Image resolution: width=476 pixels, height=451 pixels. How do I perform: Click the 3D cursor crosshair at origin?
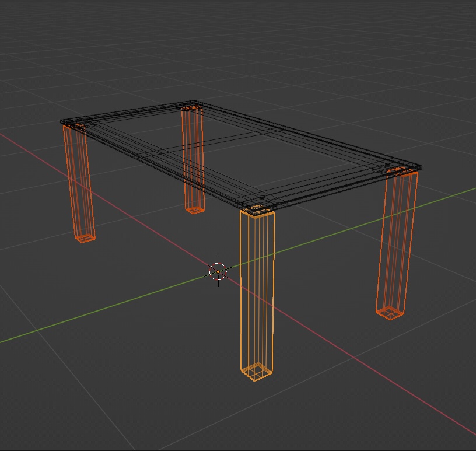tap(218, 271)
